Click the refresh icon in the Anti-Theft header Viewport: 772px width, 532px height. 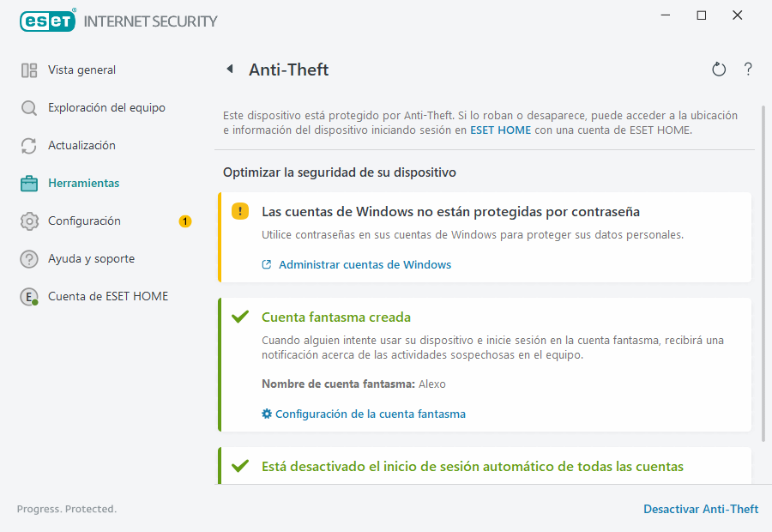click(719, 70)
